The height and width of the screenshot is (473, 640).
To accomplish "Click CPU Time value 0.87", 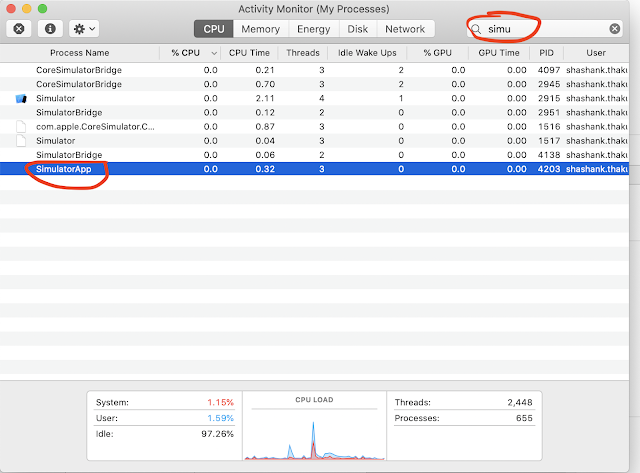I will 265,127.
